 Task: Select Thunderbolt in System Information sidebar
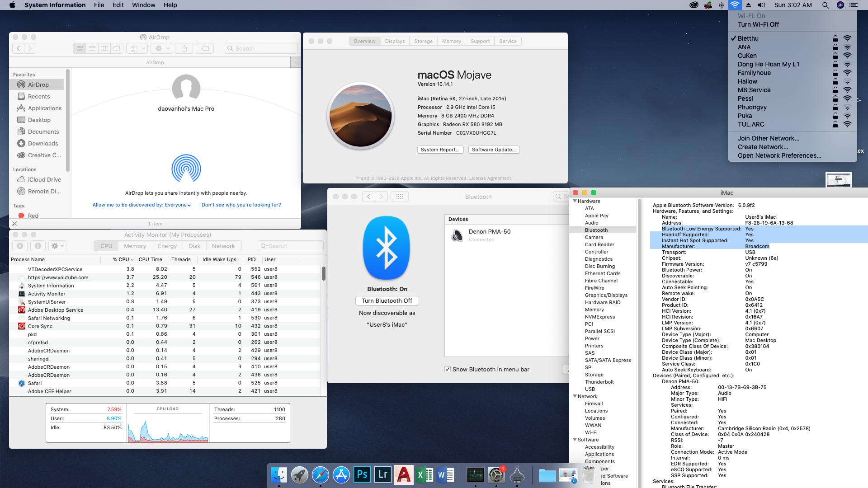click(599, 382)
